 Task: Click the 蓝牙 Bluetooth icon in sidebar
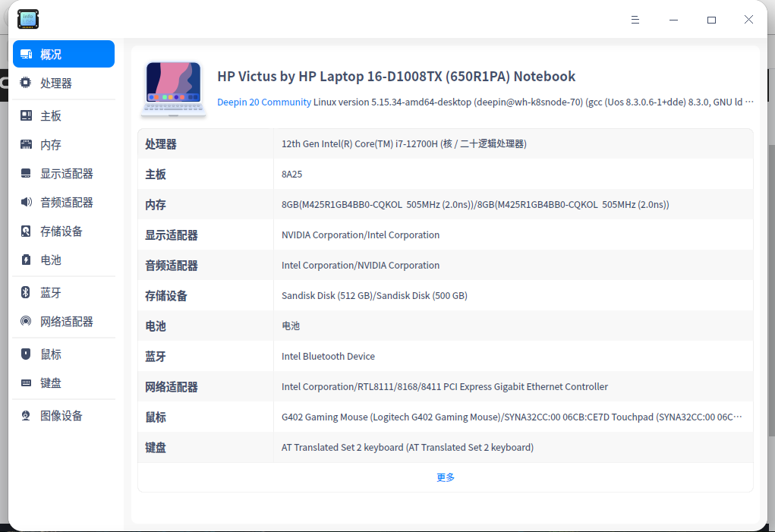coord(26,292)
